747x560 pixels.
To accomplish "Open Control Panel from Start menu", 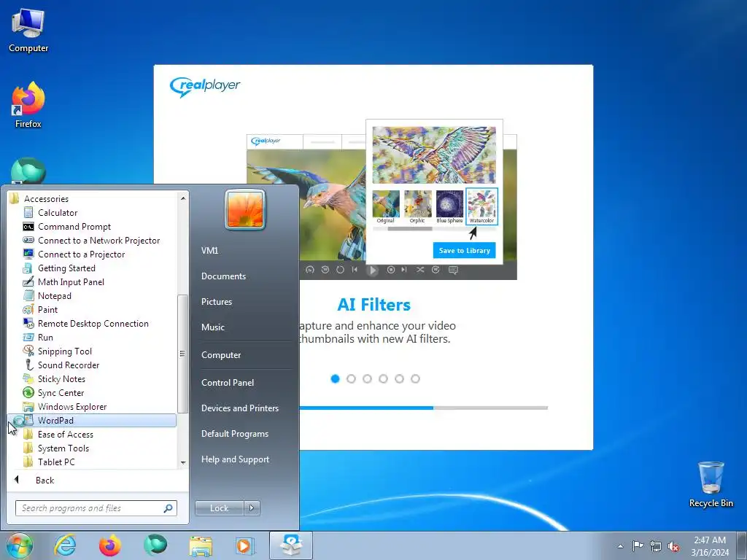I will pos(228,382).
